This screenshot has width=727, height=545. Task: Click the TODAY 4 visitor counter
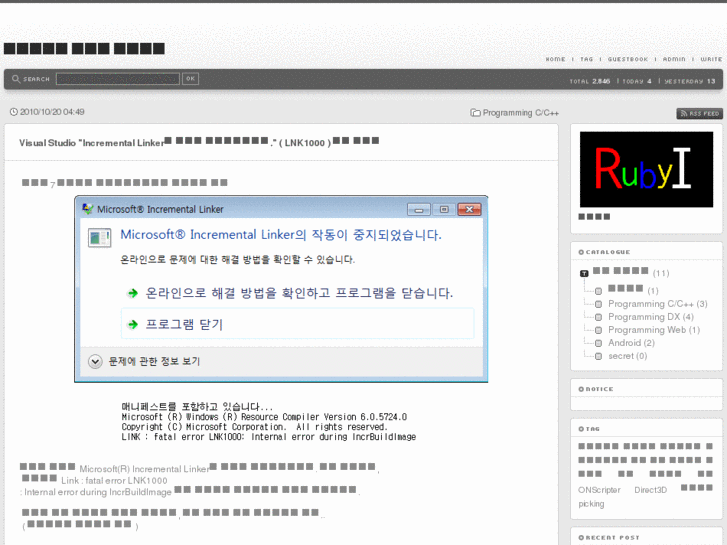[637, 81]
